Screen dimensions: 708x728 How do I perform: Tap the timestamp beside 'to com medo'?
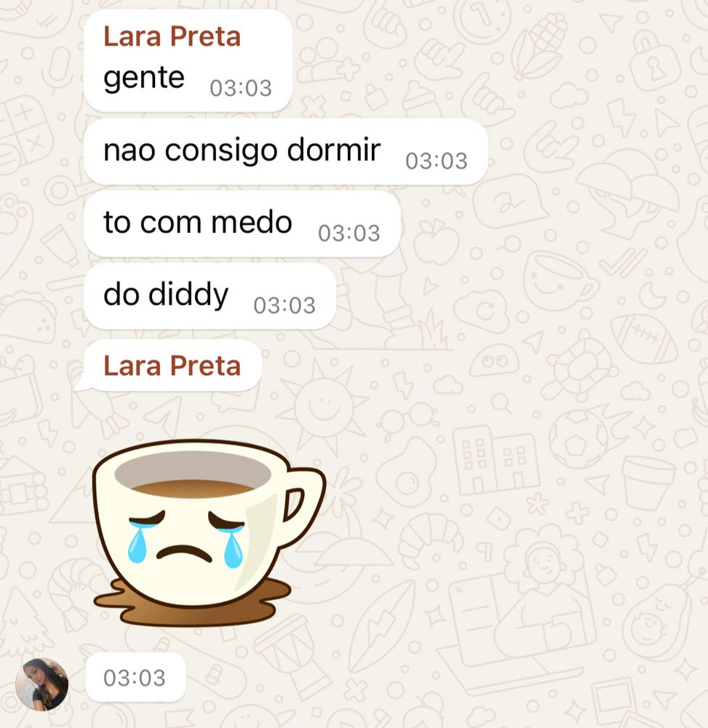click(349, 234)
